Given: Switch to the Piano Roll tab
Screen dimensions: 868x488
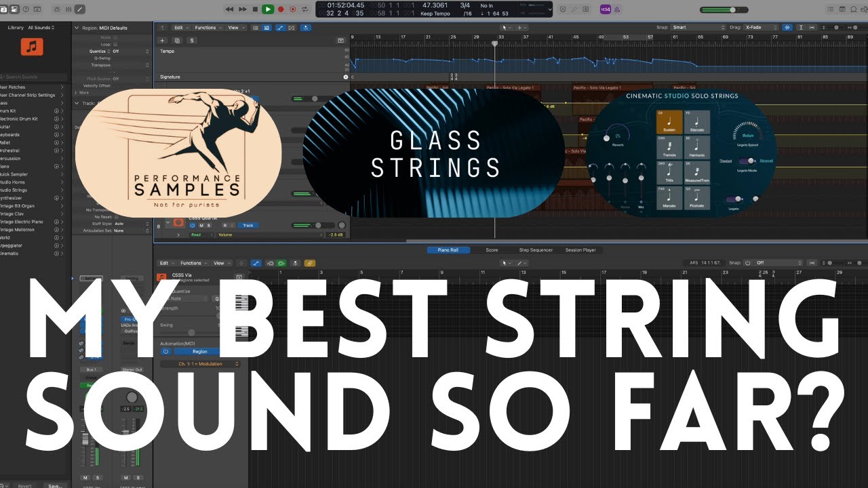Looking at the screenshot, I should (x=448, y=250).
